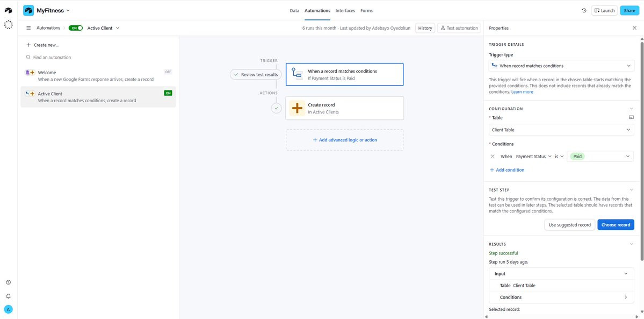This screenshot has height=319, width=644.
Task: Click Test automation button
Action: pos(459,28)
